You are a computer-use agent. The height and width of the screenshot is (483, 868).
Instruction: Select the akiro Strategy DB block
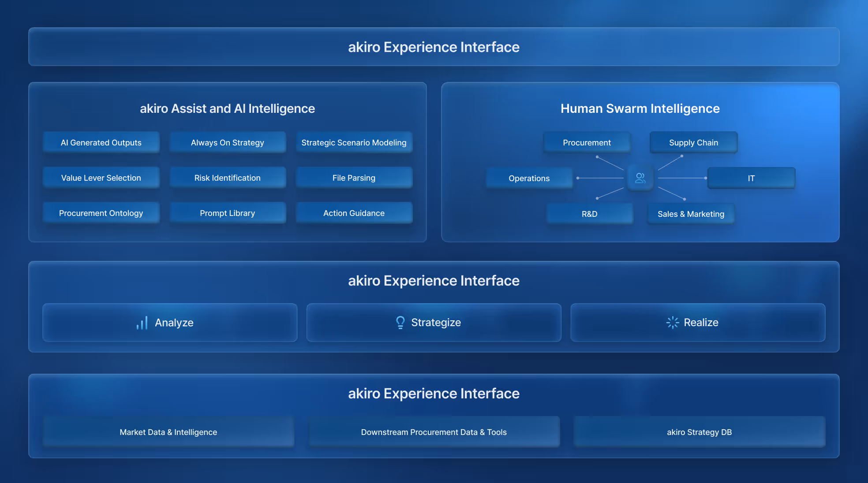coord(699,432)
